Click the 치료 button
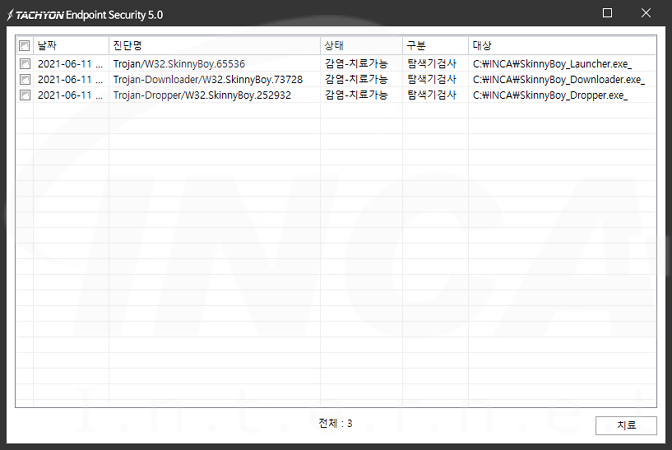The image size is (672, 450). [626, 425]
